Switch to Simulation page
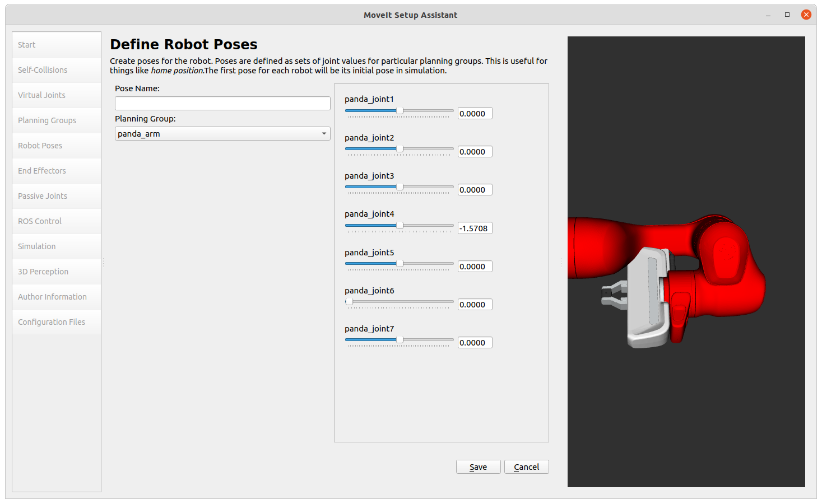 tap(57, 246)
